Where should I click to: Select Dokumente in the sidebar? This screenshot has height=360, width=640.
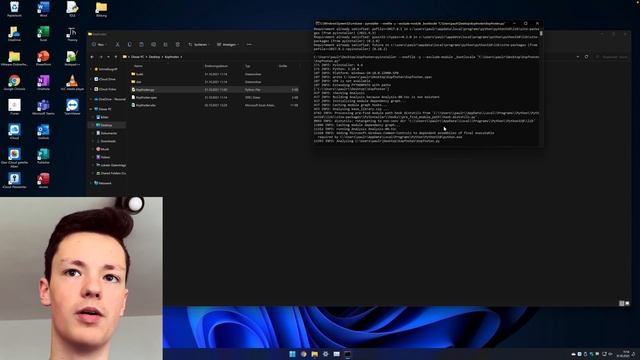(107, 133)
